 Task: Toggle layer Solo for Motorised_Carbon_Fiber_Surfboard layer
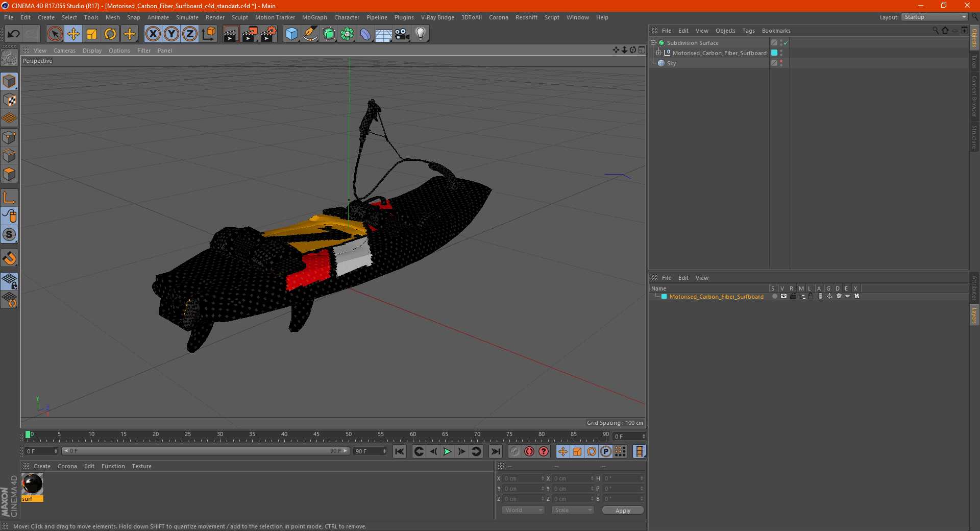click(x=774, y=296)
